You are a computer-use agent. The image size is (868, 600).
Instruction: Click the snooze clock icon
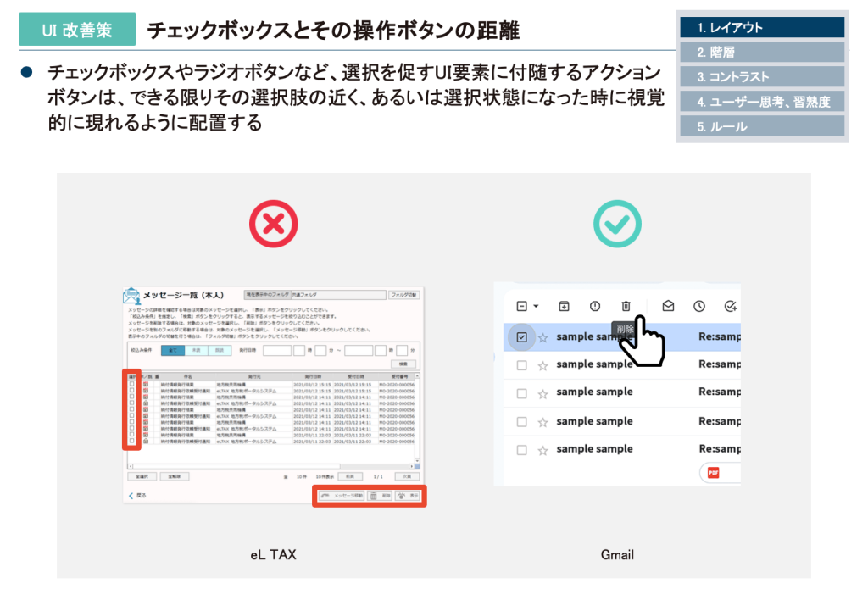[699, 306]
